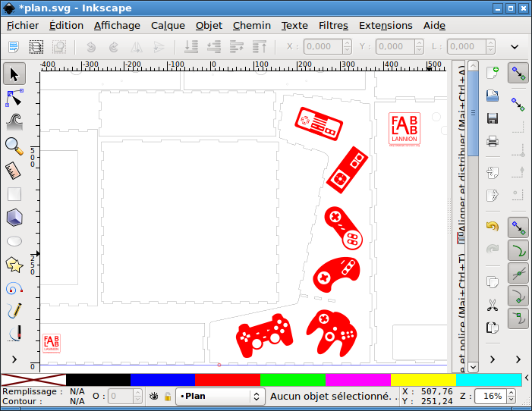Open Aligner et distribuer panel tab
Viewport: 532px width, 411px height.
[x=461, y=155]
